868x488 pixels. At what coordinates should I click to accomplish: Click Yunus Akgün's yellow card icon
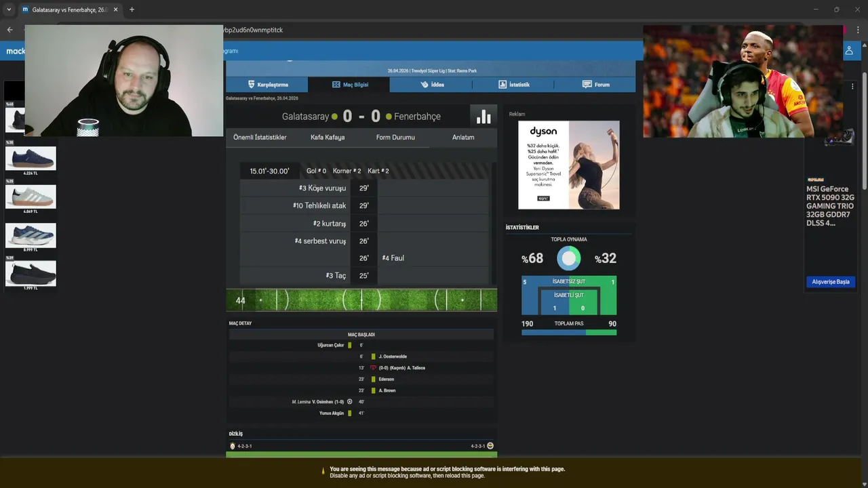click(350, 413)
